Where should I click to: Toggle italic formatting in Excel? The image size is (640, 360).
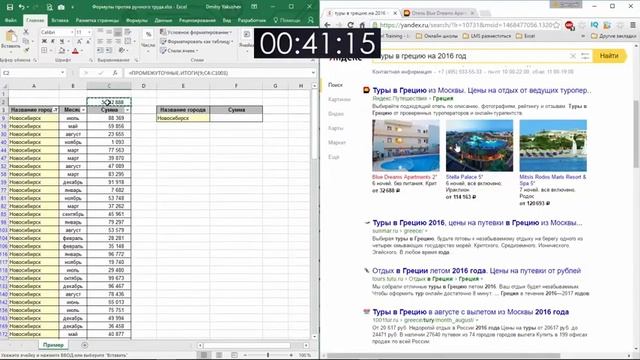click(53, 41)
